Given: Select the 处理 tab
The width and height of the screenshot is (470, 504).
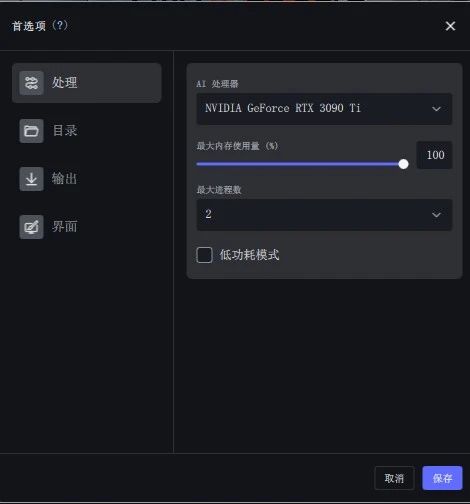Looking at the screenshot, I should click(x=87, y=83).
